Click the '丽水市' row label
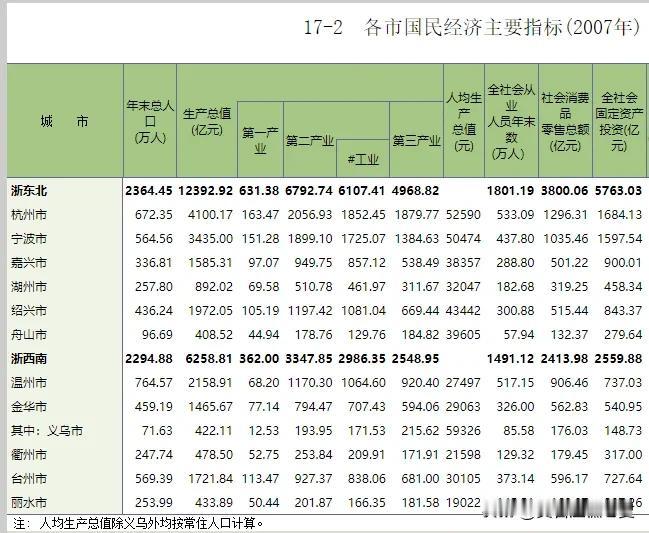This screenshot has width=649, height=533. point(29,502)
